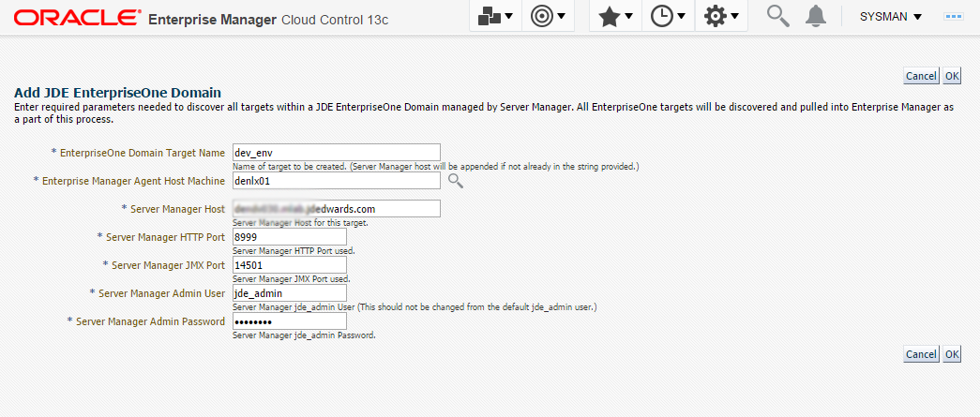Open the Favorites star menu

point(615,17)
